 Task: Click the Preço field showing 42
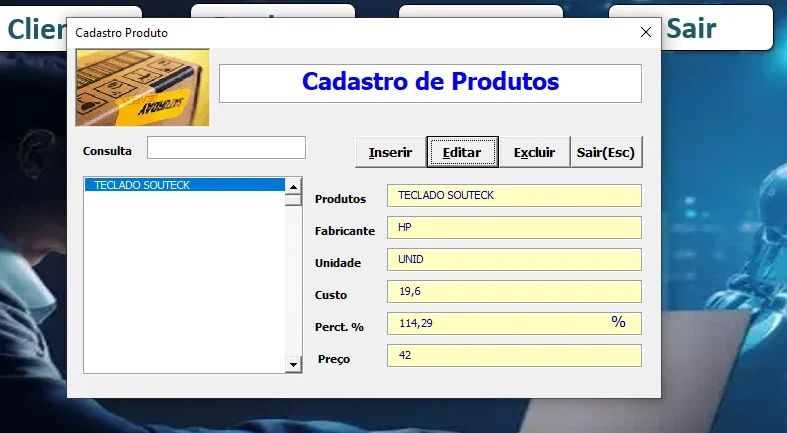[x=514, y=356]
